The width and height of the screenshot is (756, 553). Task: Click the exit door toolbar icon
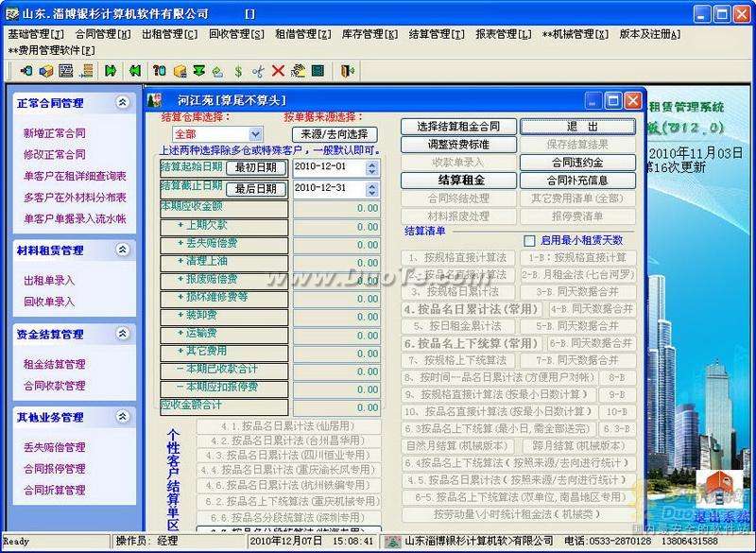(348, 71)
